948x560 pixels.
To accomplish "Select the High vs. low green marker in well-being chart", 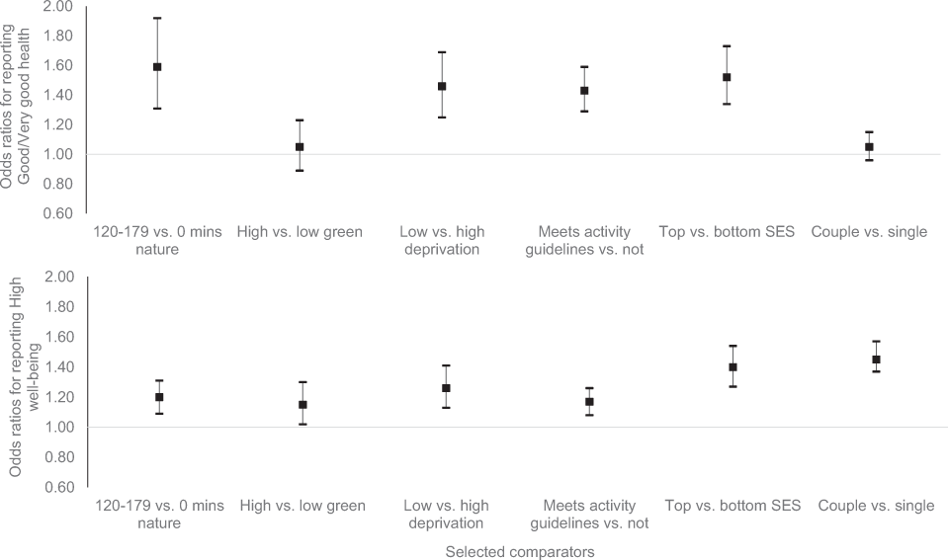I will (302, 405).
